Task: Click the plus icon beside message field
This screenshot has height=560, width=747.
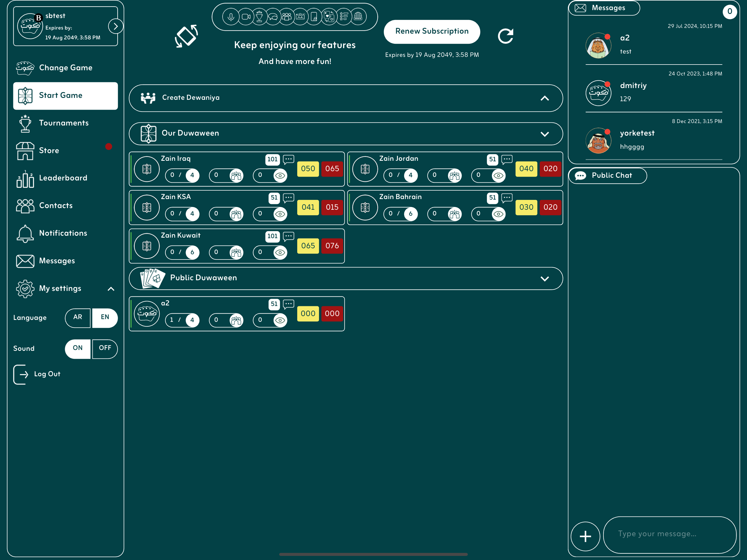Action: point(585,536)
